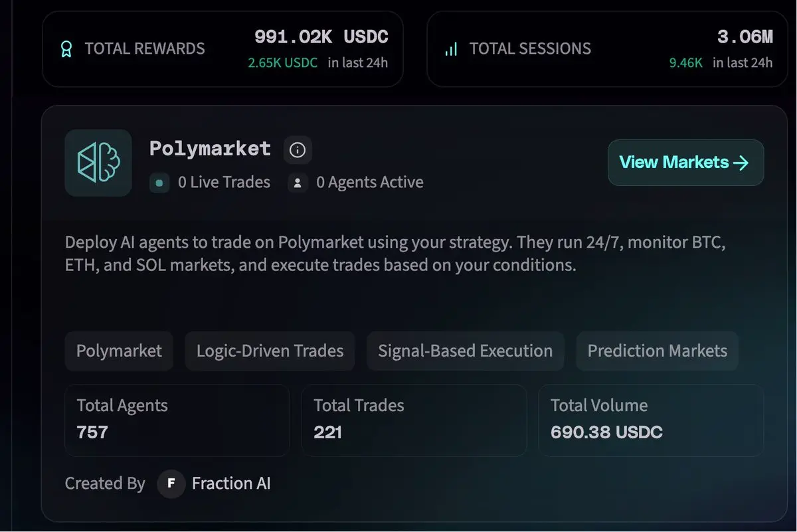Click the Total Volume stat card
The height and width of the screenshot is (532, 797).
pyautogui.click(x=651, y=420)
